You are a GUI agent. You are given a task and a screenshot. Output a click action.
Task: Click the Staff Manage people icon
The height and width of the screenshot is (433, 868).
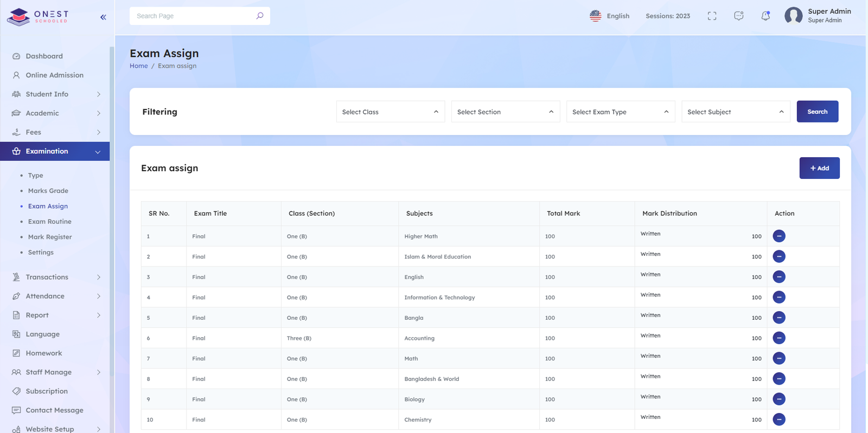[16, 372]
